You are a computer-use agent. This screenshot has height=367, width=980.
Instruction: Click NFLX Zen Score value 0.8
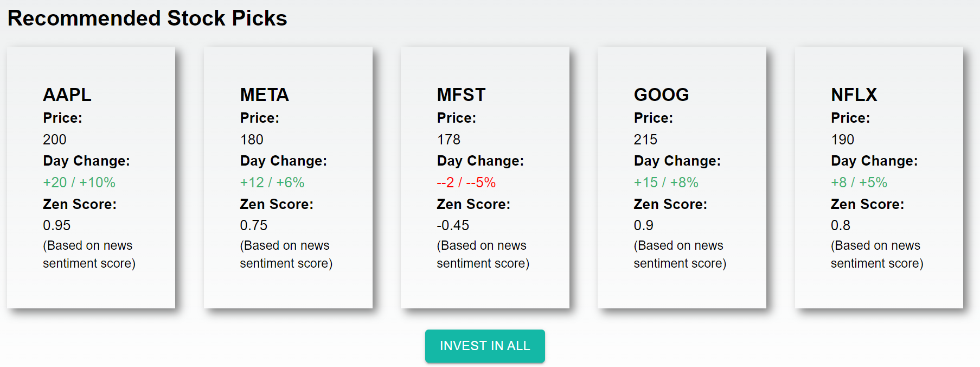coord(841,225)
